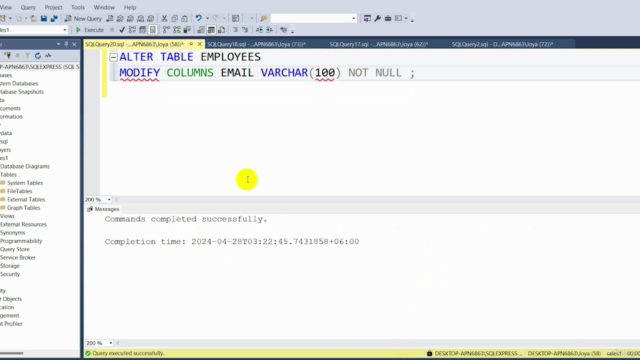
Task: Switch to the SQLQuery17.sql tab
Action: tap(379, 44)
